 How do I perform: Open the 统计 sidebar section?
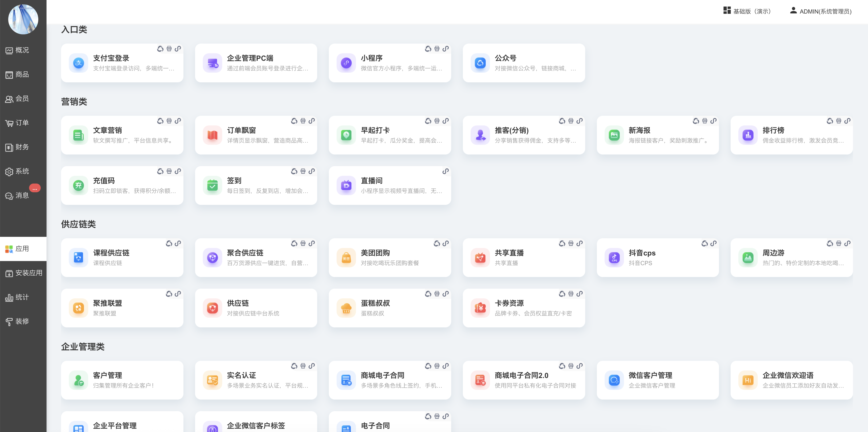pyautogui.click(x=22, y=297)
